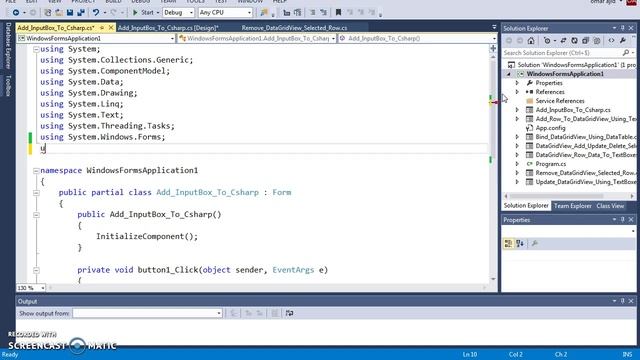Click Clear All icon in Output toolbar
The height and width of the screenshot is (360, 640).
click(275, 313)
